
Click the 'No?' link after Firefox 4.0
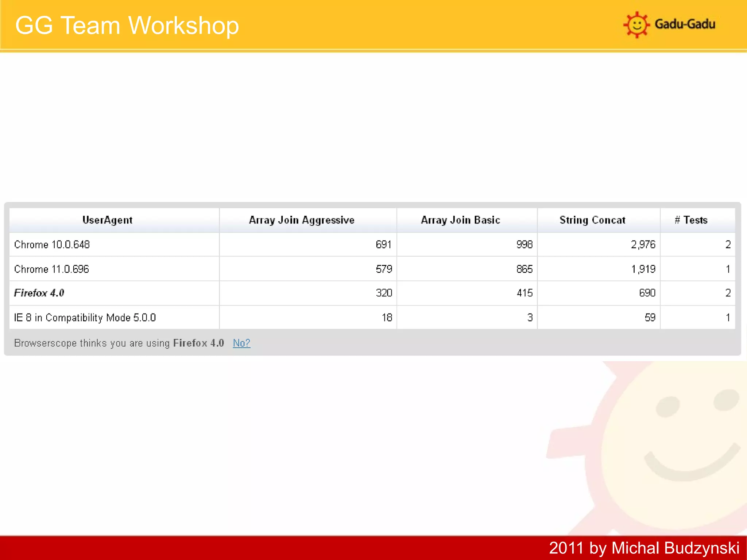[x=241, y=343]
